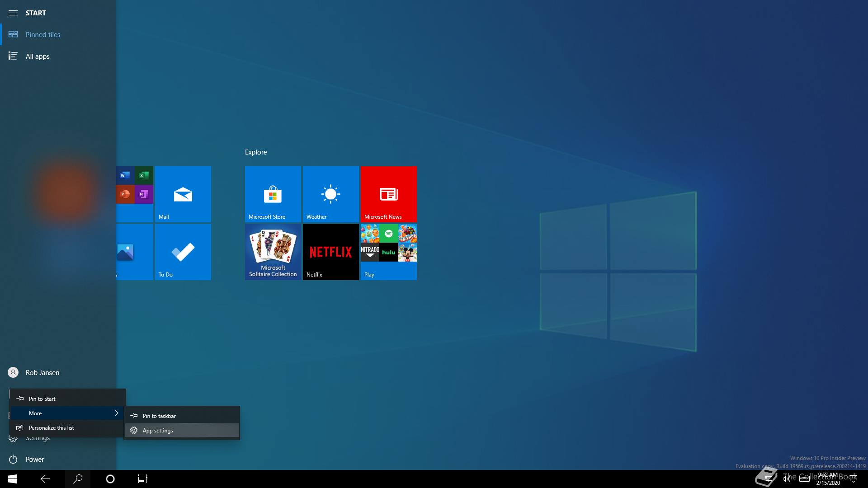Open the Photos tile with mountain icon
868x488 pixels.
135,252
